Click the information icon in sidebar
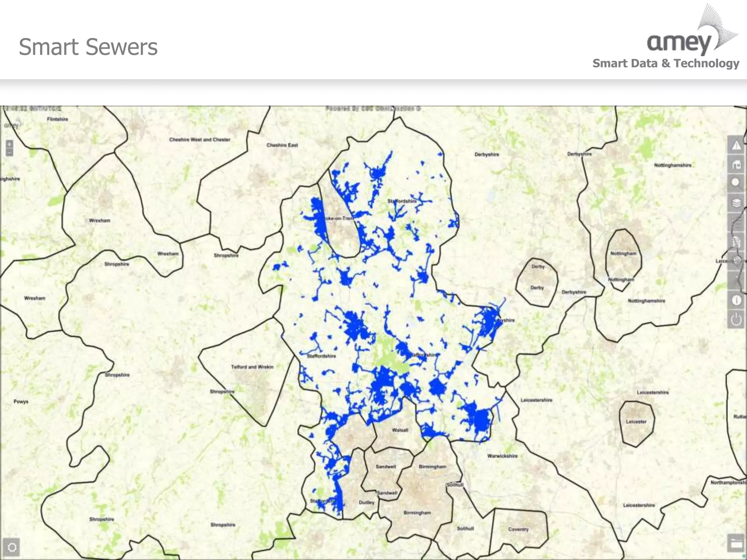The height and width of the screenshot is (560, 747). [736, 300]
